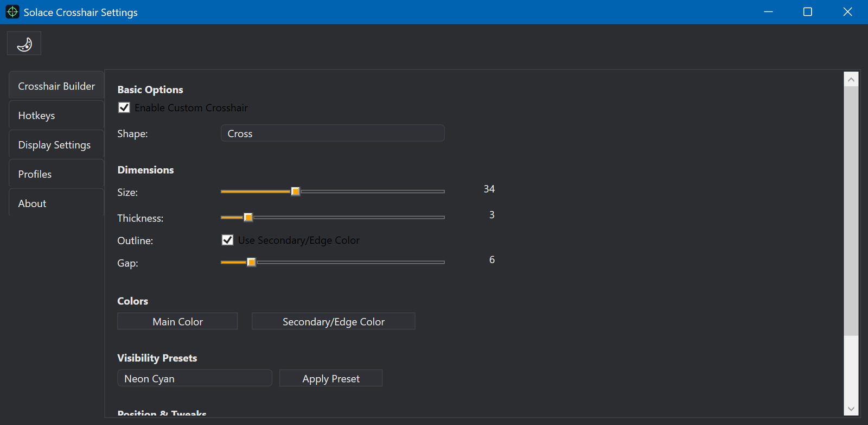Screen dimensions: 868x425
Task: Click the Outline: label
Action: 135,240
